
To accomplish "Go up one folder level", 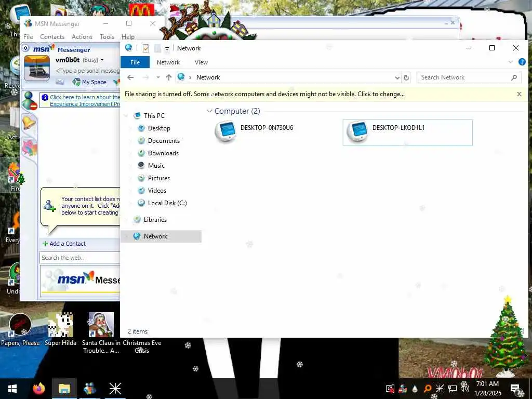I will [169, 77].
